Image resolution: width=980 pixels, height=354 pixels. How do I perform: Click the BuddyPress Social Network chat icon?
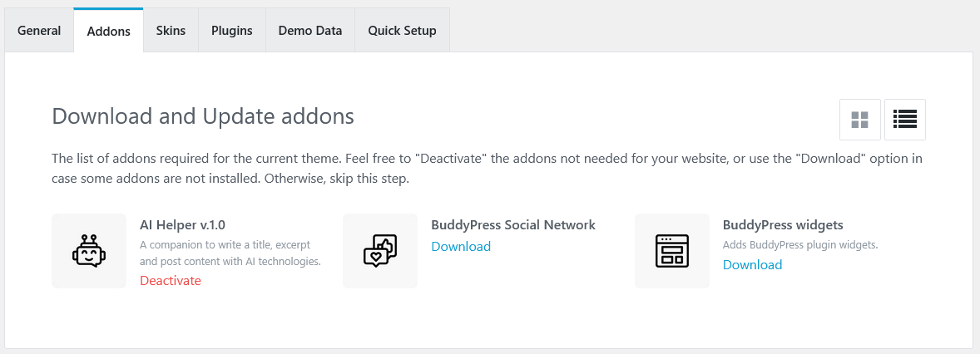380,251
